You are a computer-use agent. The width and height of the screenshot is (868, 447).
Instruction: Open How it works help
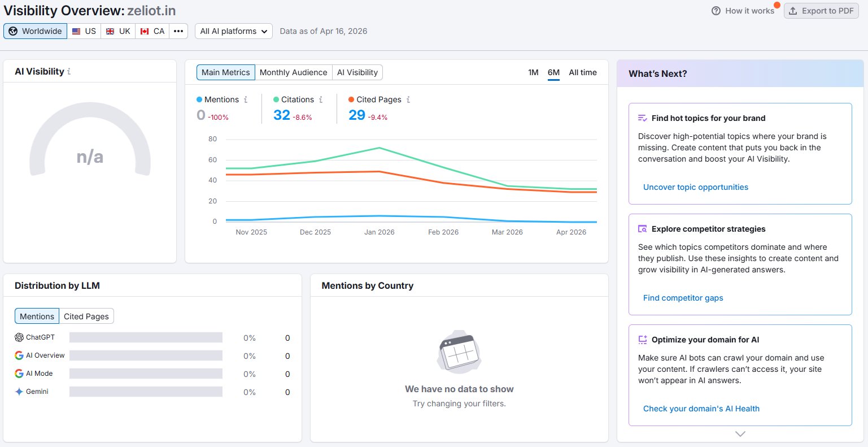[743, 11]
